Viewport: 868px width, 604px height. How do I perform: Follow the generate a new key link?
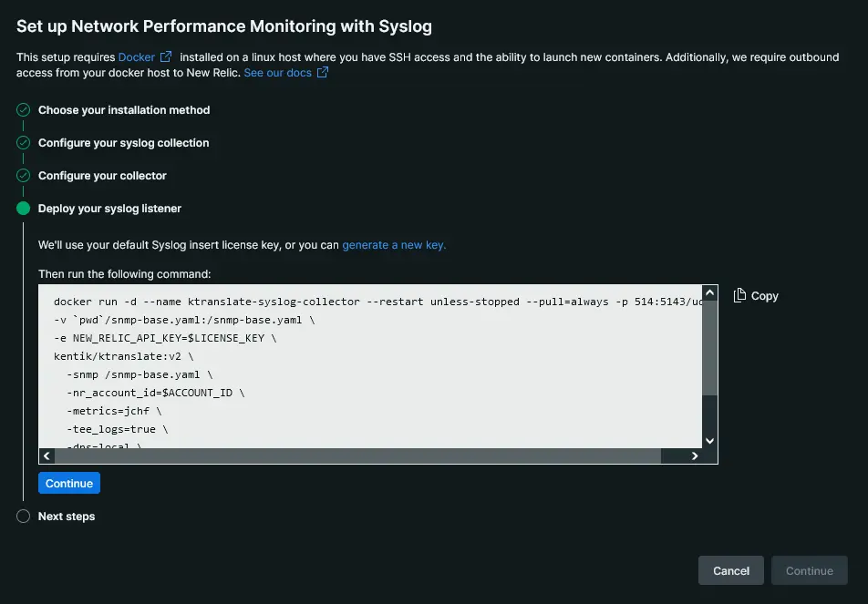point(394,245)
